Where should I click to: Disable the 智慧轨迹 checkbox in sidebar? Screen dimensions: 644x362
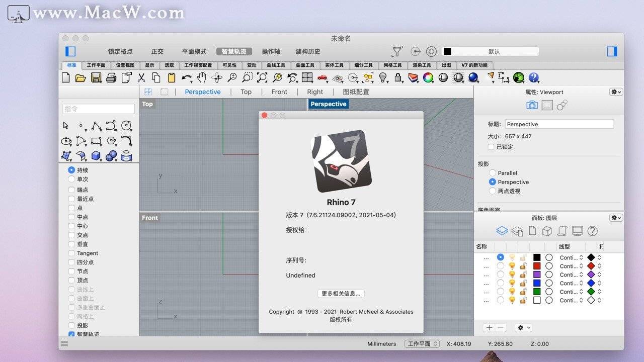(x=71, y=334)
